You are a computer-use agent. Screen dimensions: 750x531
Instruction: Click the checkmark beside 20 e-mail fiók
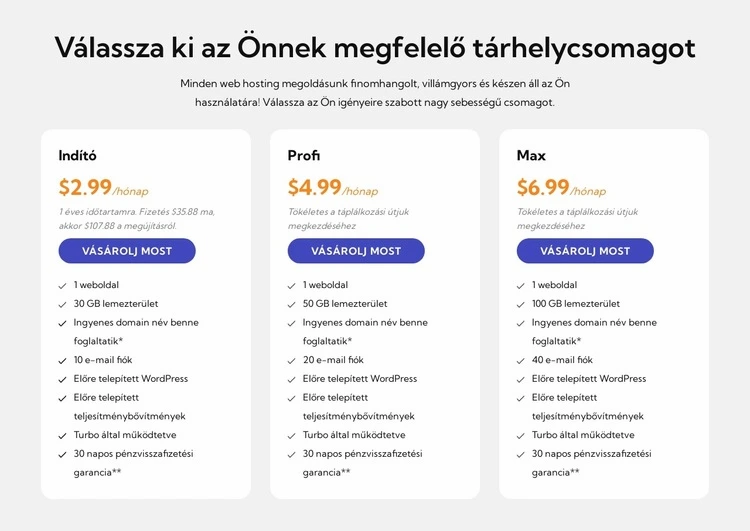293,360
